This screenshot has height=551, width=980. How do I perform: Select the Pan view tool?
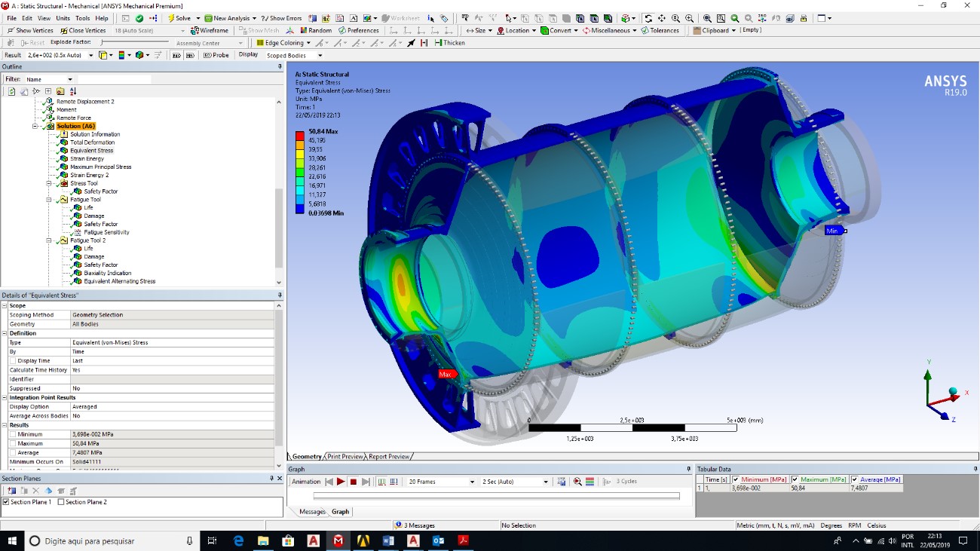[661, 18]
